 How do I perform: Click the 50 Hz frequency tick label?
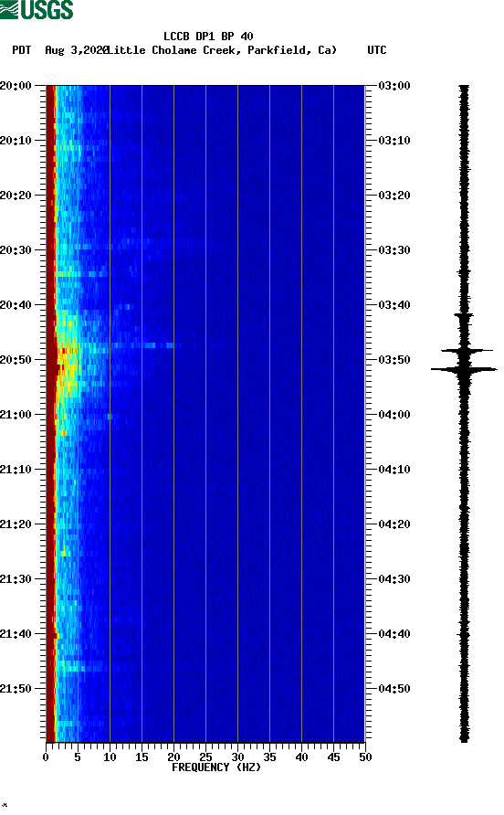(365, 757)
